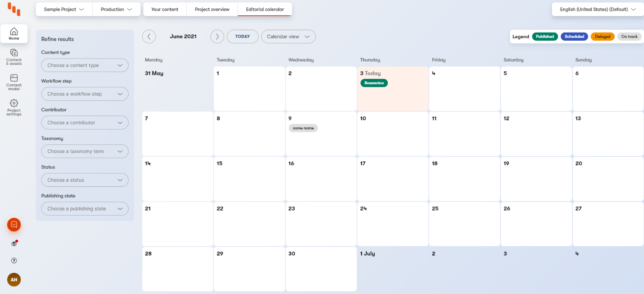Go to Home in sidebar
The image size is (644, 294).
click(x=14, y=33)
